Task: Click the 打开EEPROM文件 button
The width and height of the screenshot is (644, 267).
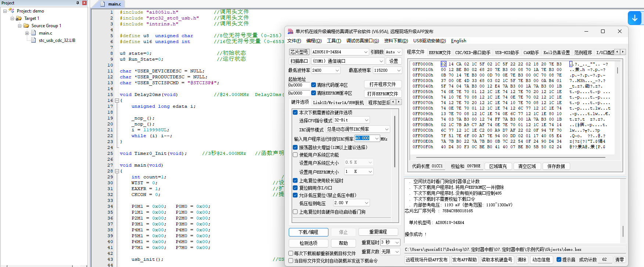Action: (x=383, y=94)
